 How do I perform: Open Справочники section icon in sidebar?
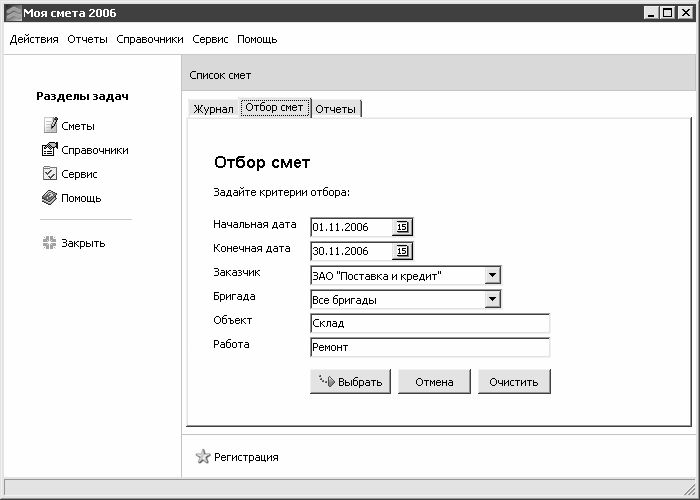coord(50,150)
